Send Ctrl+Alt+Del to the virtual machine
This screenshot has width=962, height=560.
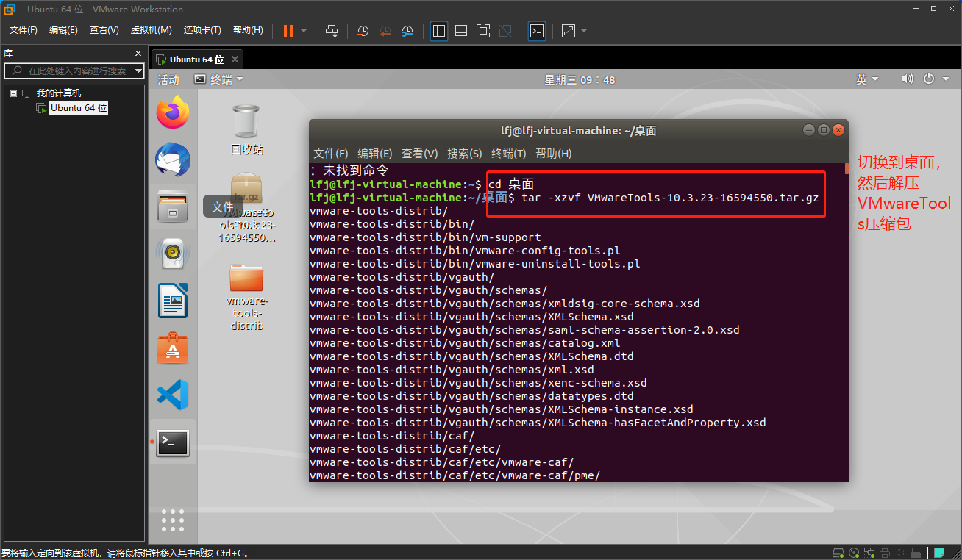pyautogui.click(x=332, y=31)
